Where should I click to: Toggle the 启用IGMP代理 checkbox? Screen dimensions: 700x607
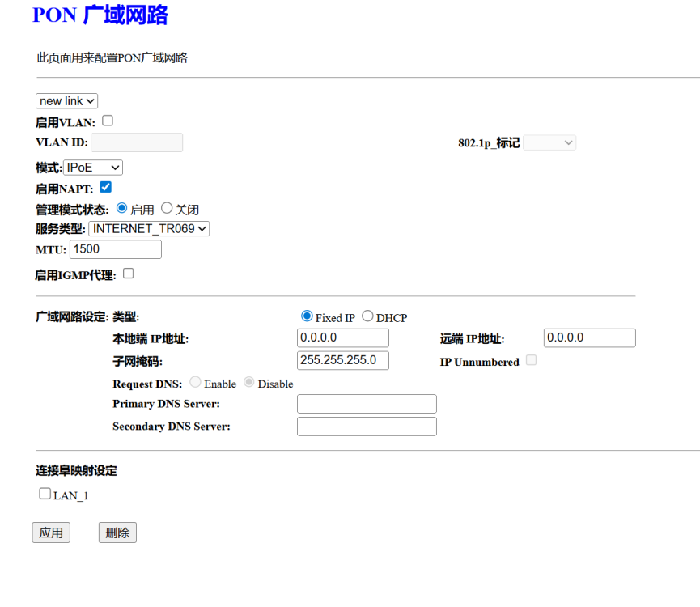click(x=128, y=274)
